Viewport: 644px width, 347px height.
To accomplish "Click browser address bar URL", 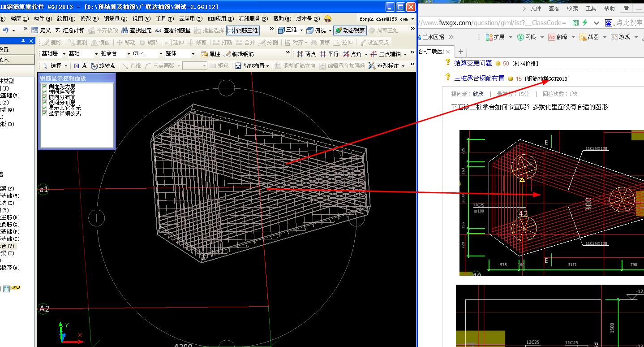I will (494, 22).
